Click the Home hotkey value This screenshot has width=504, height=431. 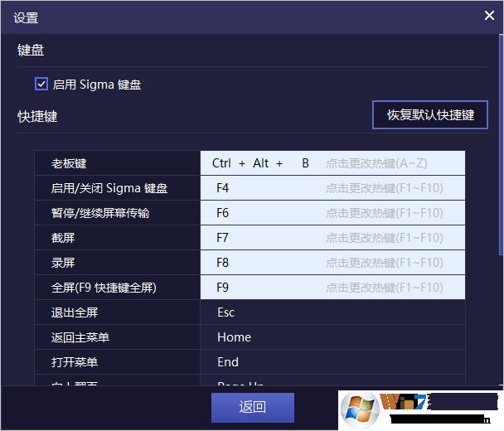234,337
